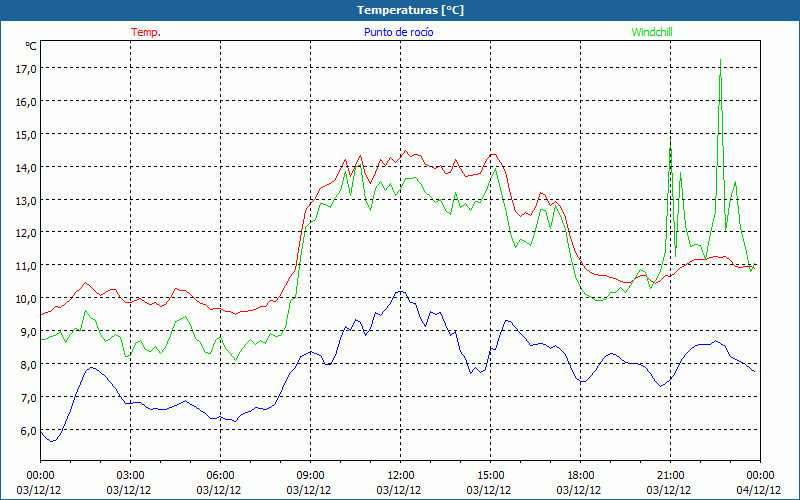Click the 11,0 y-axis value
Viewport: 800px width, 500px height.
pos(26,265)
